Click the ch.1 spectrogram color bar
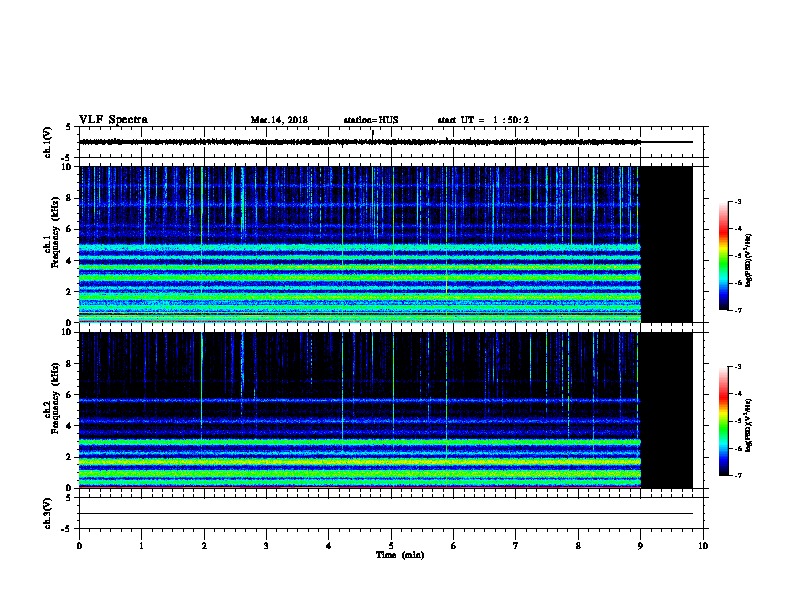 tap(724, 256)
